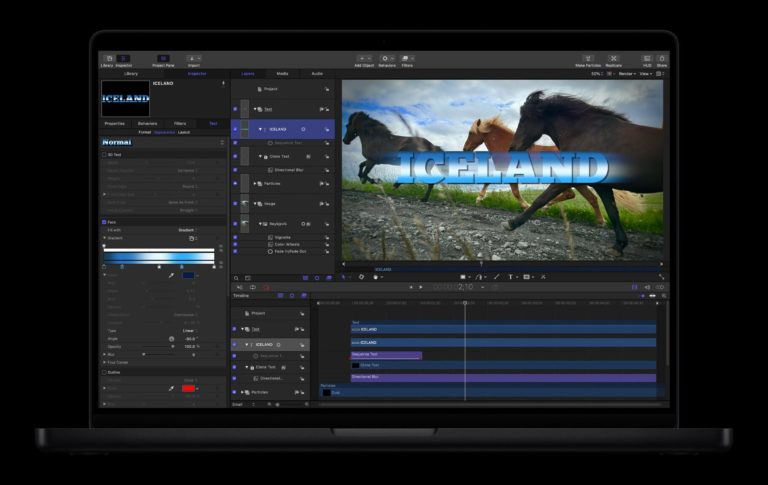The width and height of the screenshot is (768, 485).
Task: Open the red outline color swatch
Action: click(189, 388)
